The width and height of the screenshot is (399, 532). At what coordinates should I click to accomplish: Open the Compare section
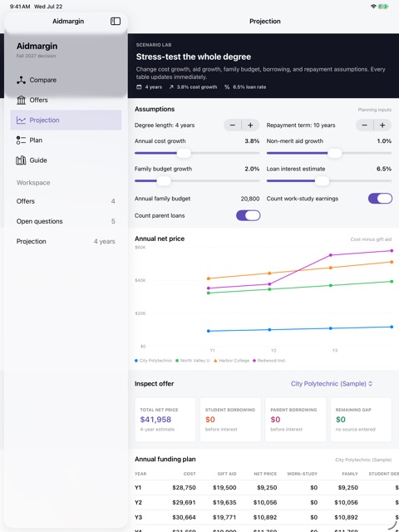pos(66,80)
